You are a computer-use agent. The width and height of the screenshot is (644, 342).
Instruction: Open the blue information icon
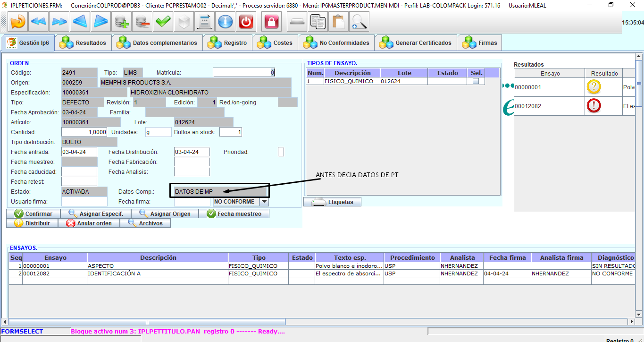point(226,22)
